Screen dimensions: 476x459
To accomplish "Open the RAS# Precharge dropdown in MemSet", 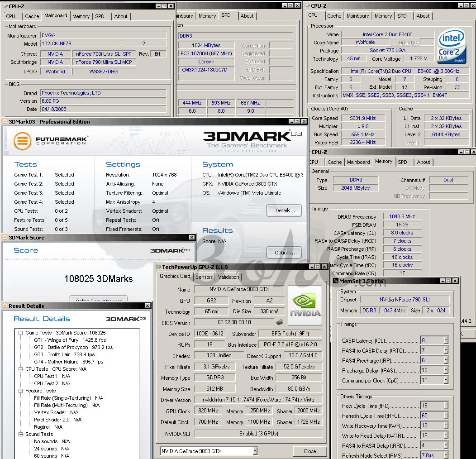I will tap(446, 360).
